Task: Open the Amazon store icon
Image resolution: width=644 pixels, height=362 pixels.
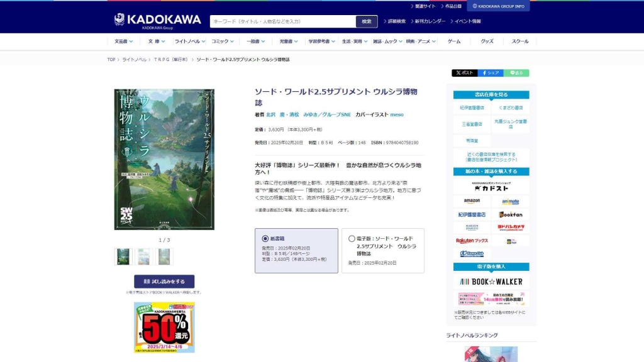Action: coord(472,200)
